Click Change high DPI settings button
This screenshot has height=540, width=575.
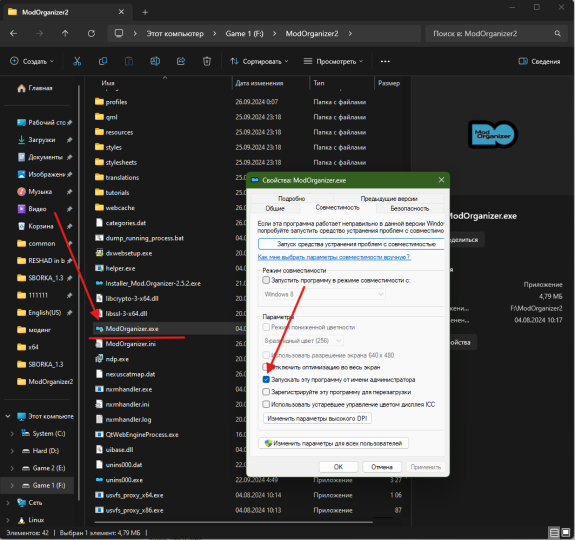click(317, 419)
